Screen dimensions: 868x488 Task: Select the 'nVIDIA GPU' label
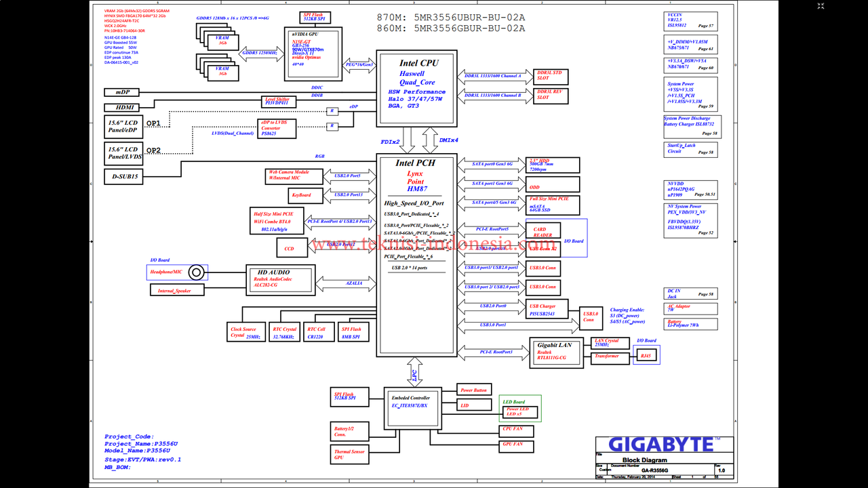(x=304, y=33)
